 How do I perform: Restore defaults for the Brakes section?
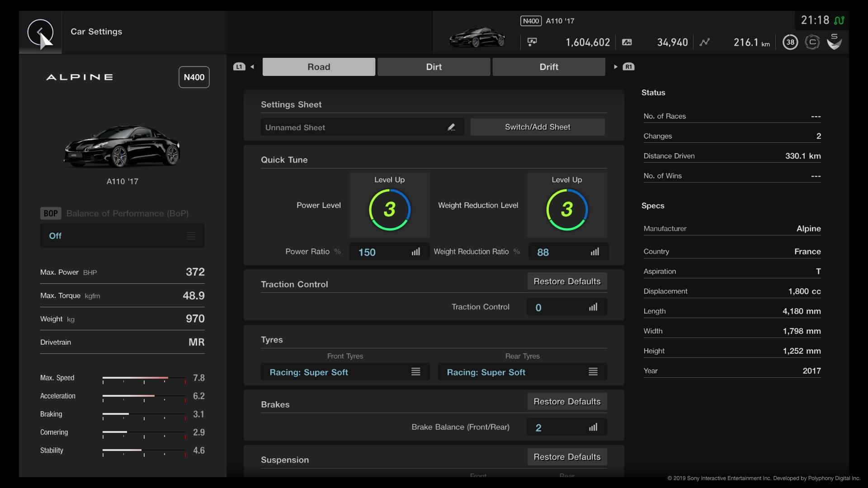click(x=566, y=401)
